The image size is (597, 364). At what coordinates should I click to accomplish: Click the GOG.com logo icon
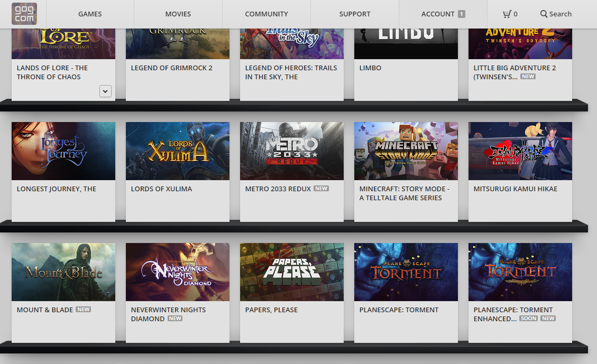[x=24, y=14]
